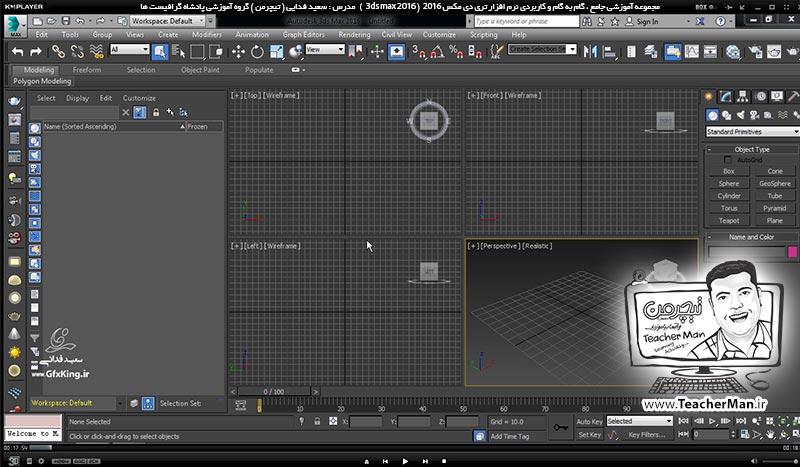The image size is (800, 467).
Task: Click the Key Filters button
Action: pyautogui.click(x=646, y=435)
